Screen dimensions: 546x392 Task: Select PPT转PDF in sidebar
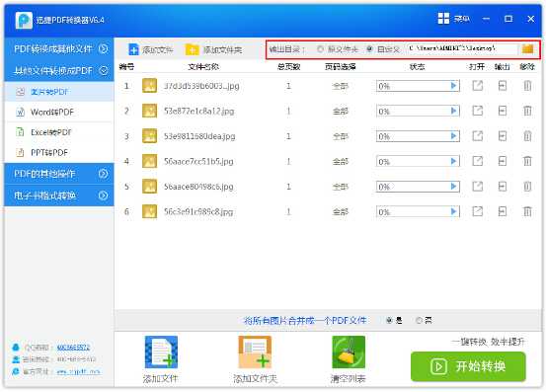pyautogui.click(x=59, y=152)
